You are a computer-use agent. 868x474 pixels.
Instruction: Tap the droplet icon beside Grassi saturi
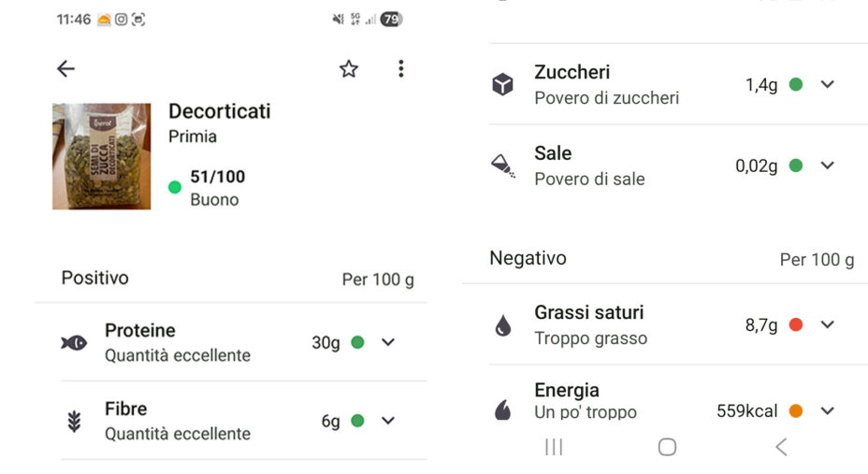(x=503, y=325)
